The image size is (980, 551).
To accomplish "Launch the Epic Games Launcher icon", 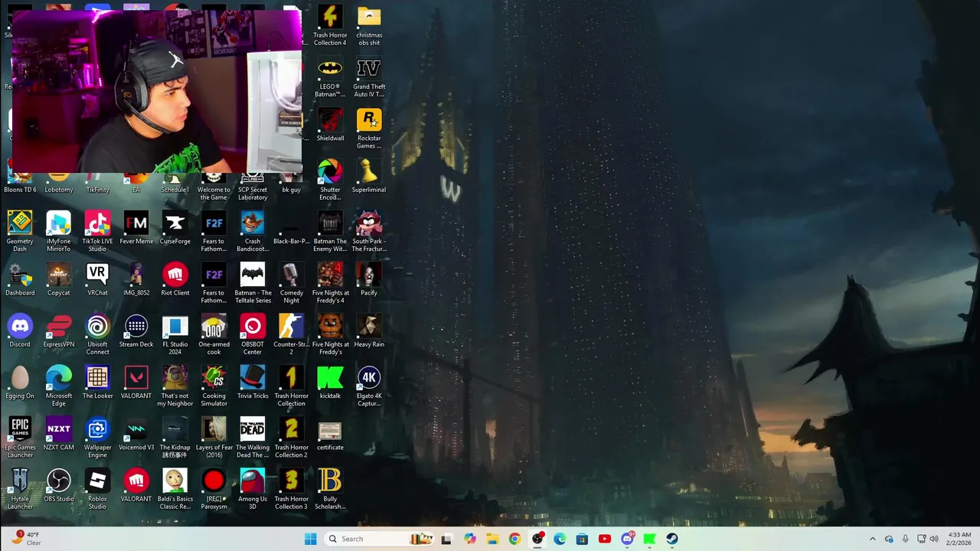I will 20,438.
